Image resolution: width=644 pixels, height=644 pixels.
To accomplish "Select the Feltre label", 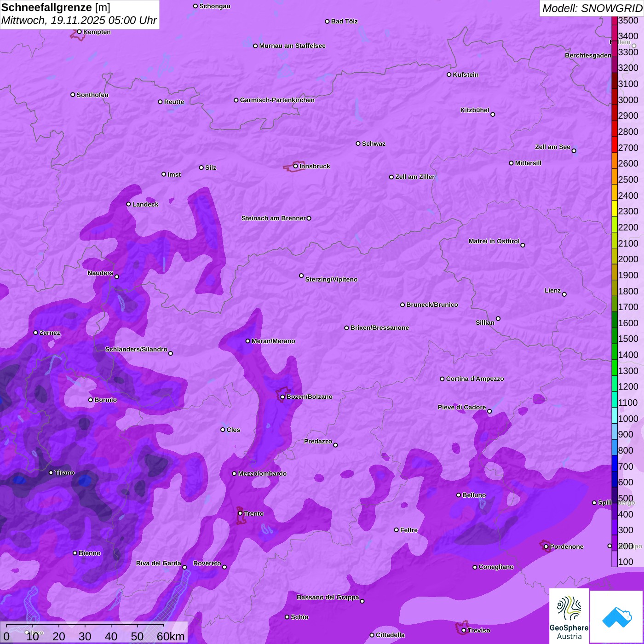I will pos(409,530).
